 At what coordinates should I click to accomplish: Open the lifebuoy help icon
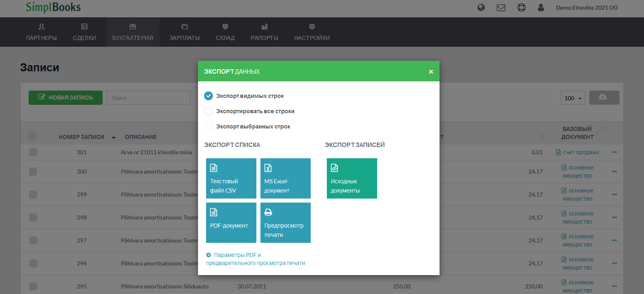pos(521,8)
